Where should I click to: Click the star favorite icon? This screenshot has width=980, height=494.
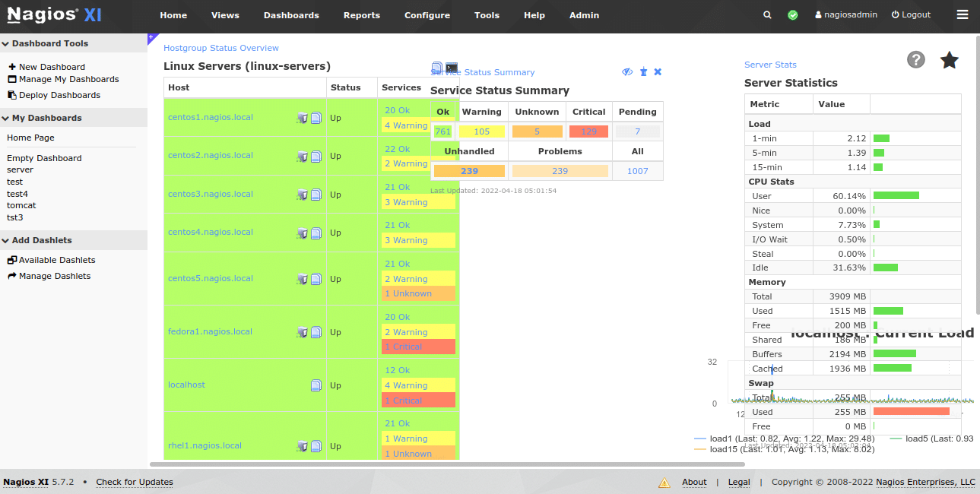tap(950, 59)
